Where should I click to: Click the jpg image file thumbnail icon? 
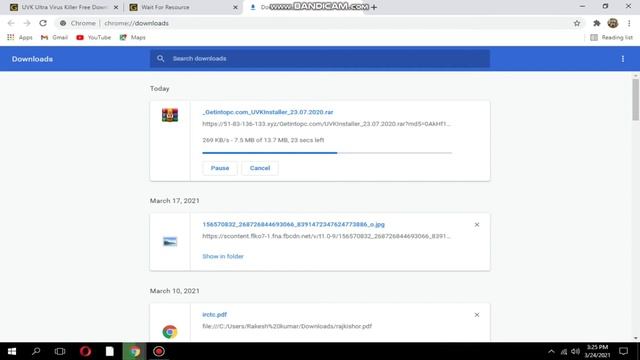[x=170, y=242]
